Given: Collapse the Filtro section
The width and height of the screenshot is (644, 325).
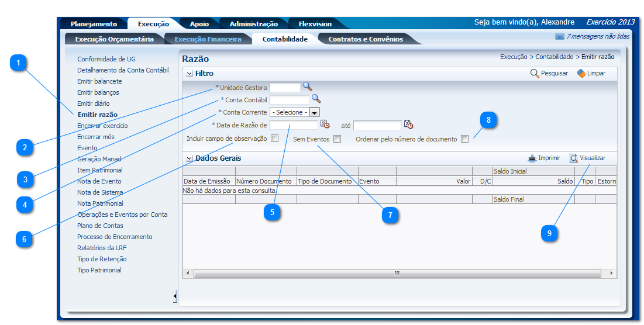Looking at the screenshot, I should 189,74.
